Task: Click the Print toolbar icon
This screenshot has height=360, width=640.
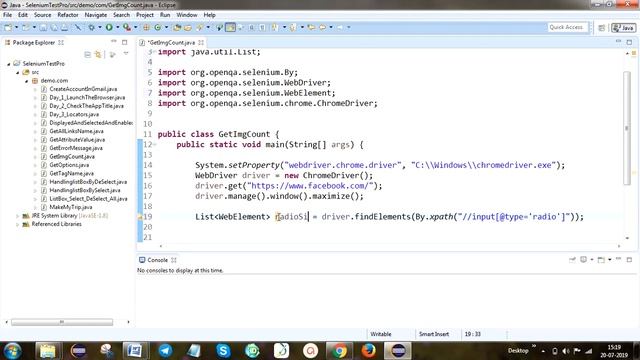Action: (64, 27)
